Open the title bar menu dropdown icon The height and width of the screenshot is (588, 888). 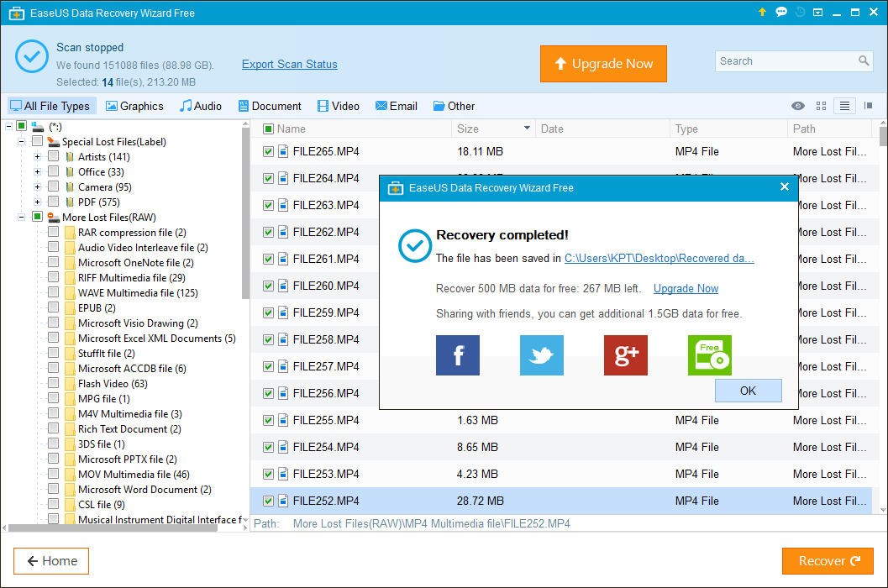(817, 12)
